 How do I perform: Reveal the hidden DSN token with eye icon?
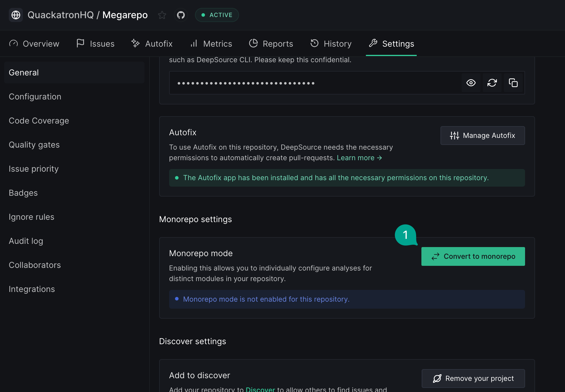[x=471, y=83]
